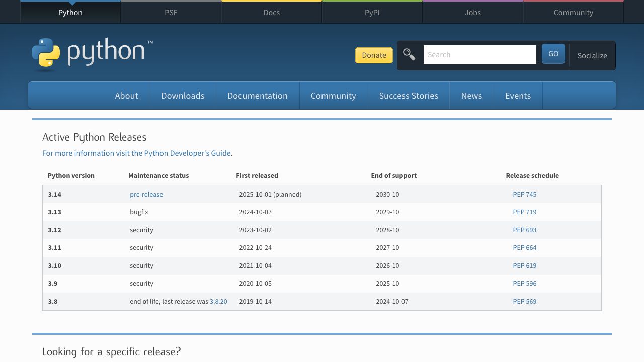Open PEP 569 for Python 3.8
The width and height of the screenshot is (644, 362).
[x=524, y=302]
